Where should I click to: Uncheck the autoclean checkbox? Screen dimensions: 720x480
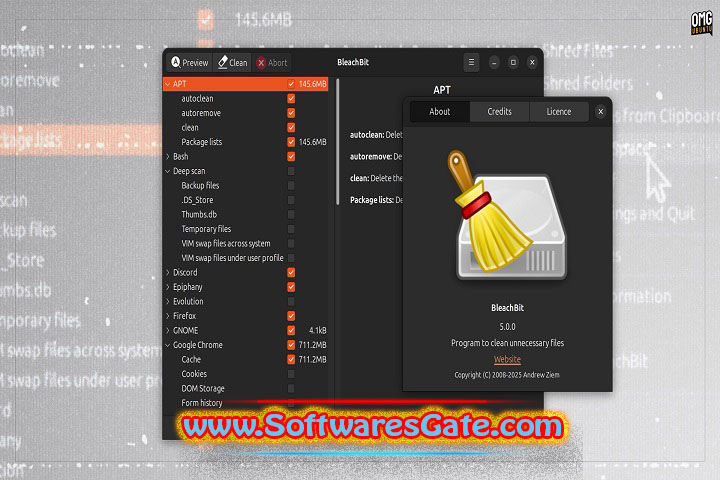tap(291, 98)
